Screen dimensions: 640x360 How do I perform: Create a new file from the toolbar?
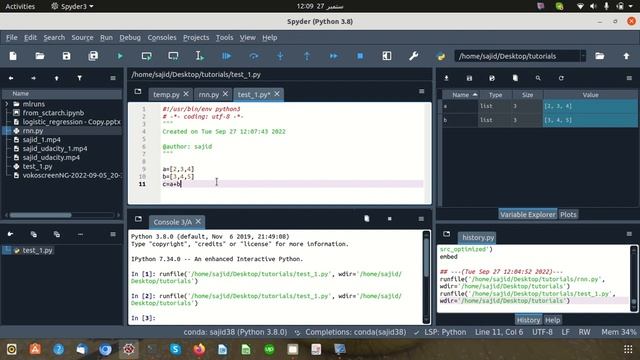click(13, 56)
